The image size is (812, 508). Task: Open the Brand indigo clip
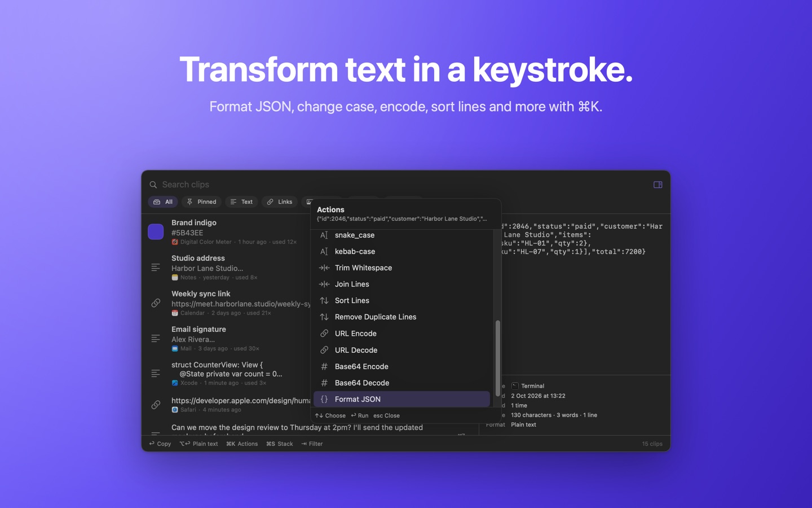(x=228, y=232)
